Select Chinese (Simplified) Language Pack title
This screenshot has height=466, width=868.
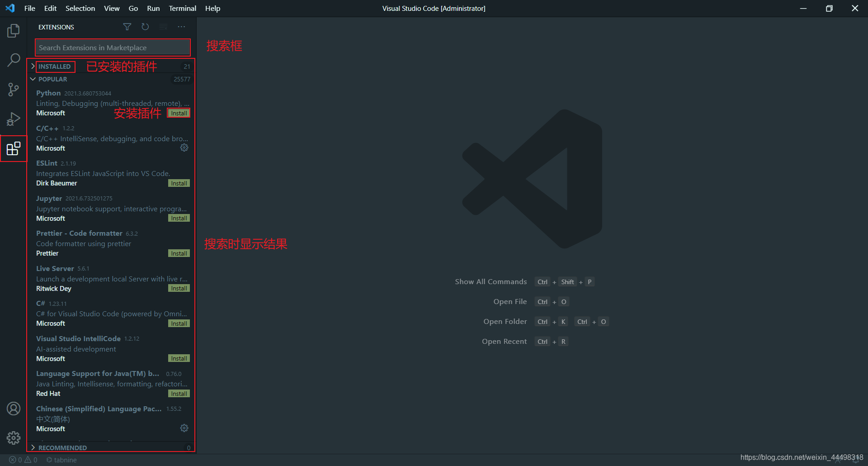coord(99,409)
